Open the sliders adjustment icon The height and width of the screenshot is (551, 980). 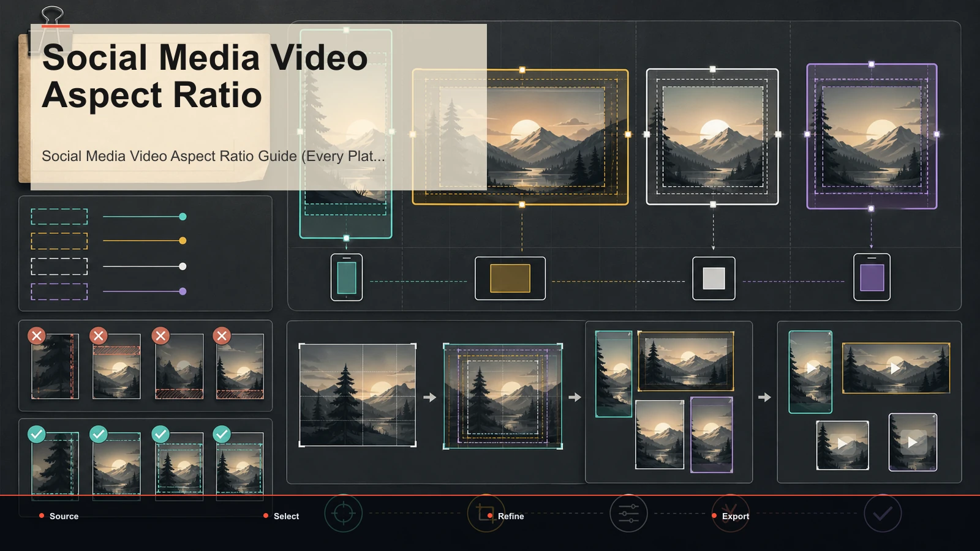(x=628, y=513)
